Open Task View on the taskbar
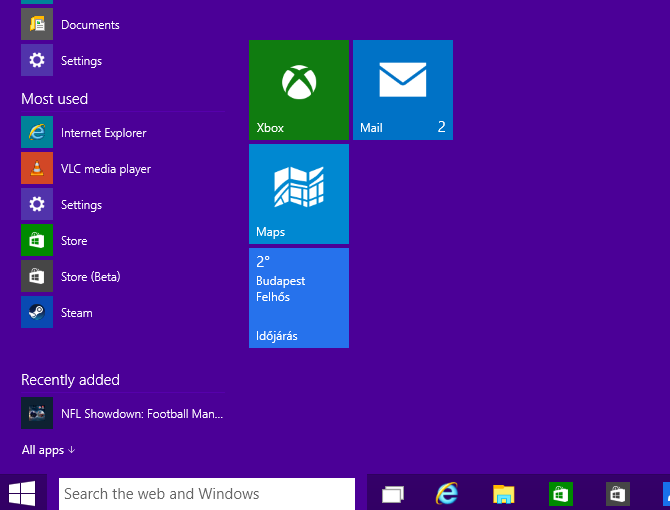The height and width of the screenshot is (510, 670). tap(393, 494)
